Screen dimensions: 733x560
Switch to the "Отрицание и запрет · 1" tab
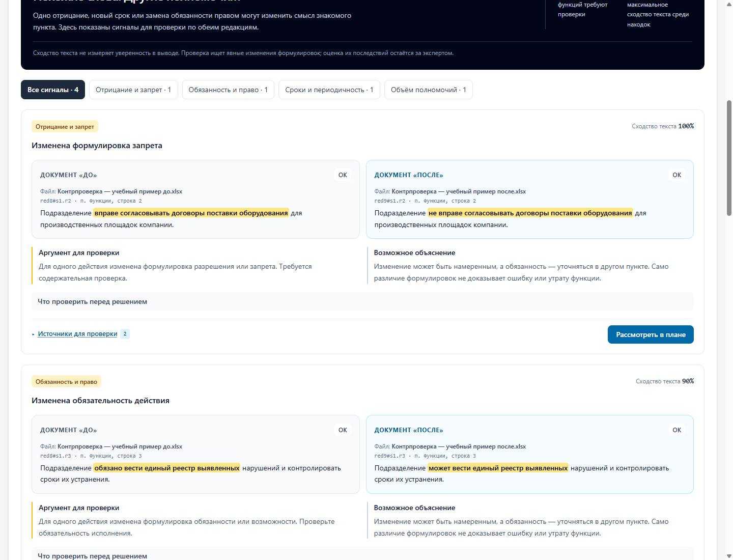[x=133, y=90]
